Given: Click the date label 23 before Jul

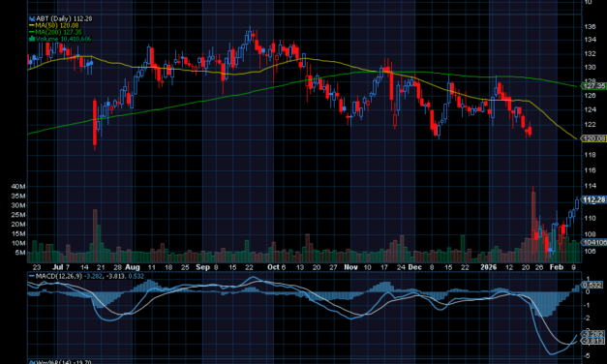Looking at the screenshot, I should [37, 267].
